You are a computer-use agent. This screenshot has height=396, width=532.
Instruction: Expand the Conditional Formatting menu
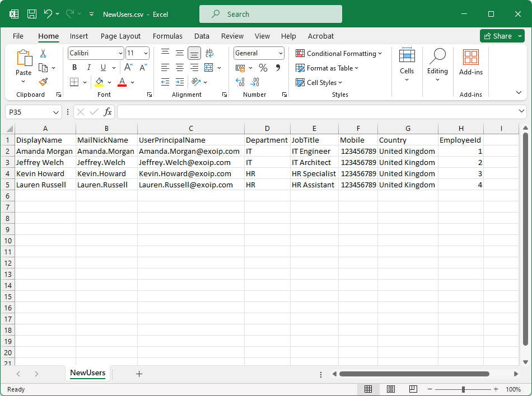point(339,54)
